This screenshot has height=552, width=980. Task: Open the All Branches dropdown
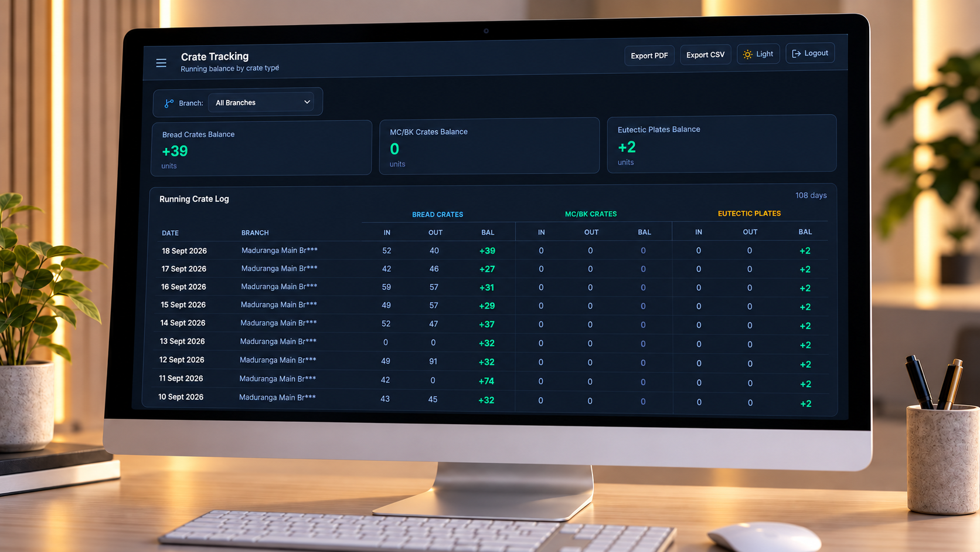[262, 102]
